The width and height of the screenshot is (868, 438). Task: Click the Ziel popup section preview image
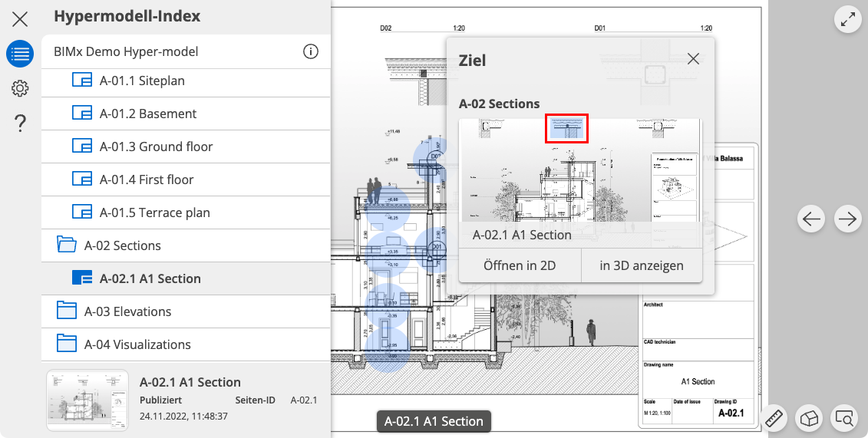coord(581,170)
